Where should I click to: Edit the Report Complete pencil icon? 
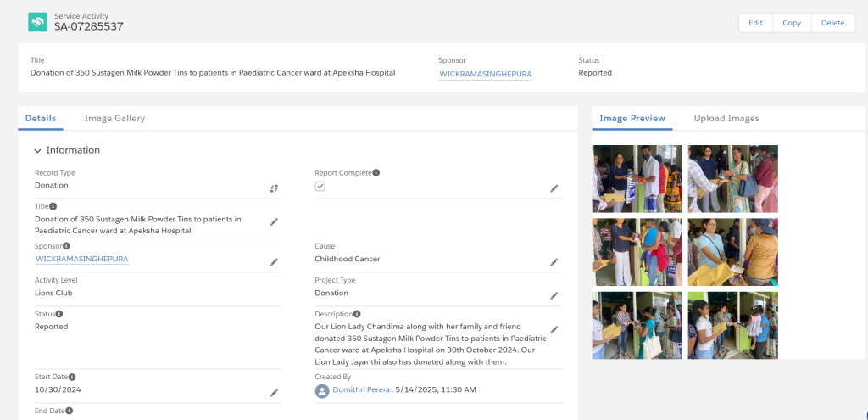tap(554, 188)
